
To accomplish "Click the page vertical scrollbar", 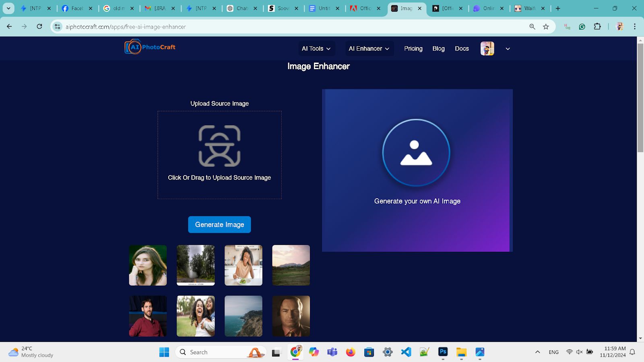I will click(640, 98).
